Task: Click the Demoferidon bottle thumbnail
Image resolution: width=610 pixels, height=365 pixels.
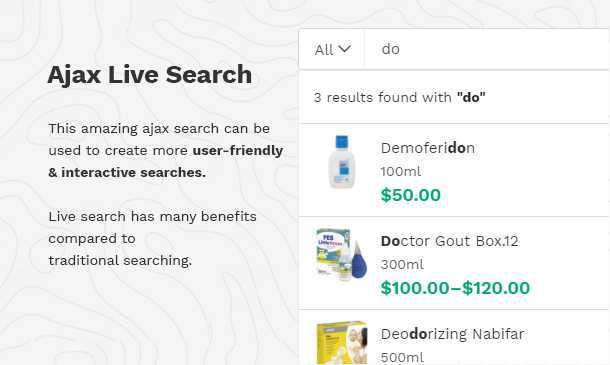Action: click(x=342, y=162)
